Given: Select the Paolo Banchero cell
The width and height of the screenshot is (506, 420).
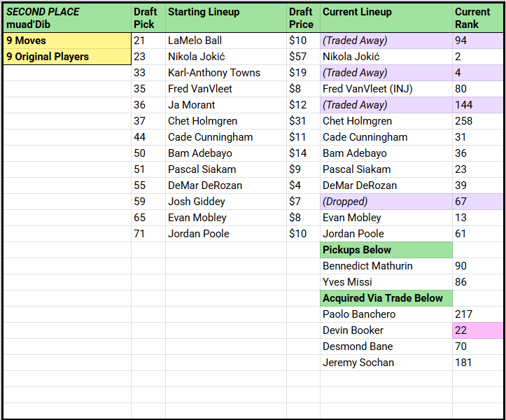Looking at the screenshot, I should 386,314.
